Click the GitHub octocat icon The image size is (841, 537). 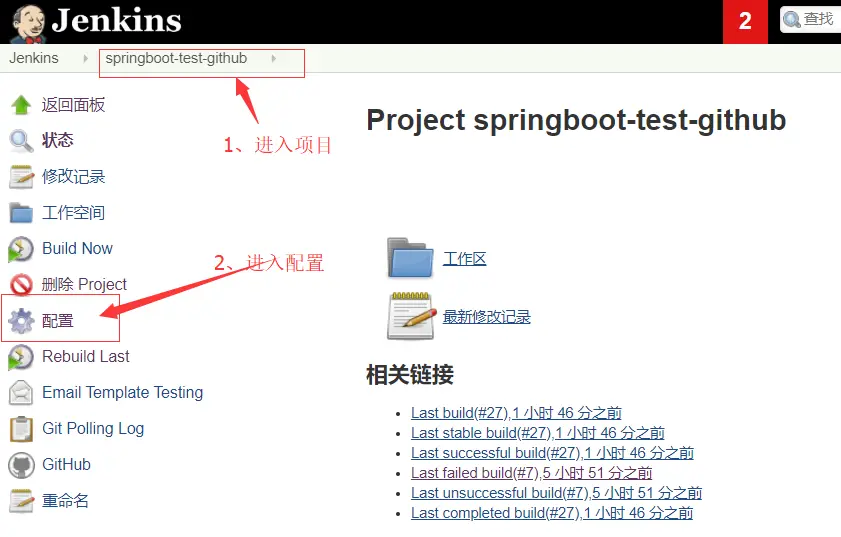click(21, 465)
